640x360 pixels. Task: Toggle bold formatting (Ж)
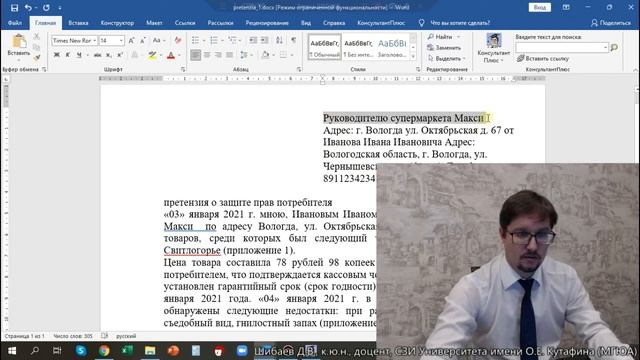(x=57, y=55)
